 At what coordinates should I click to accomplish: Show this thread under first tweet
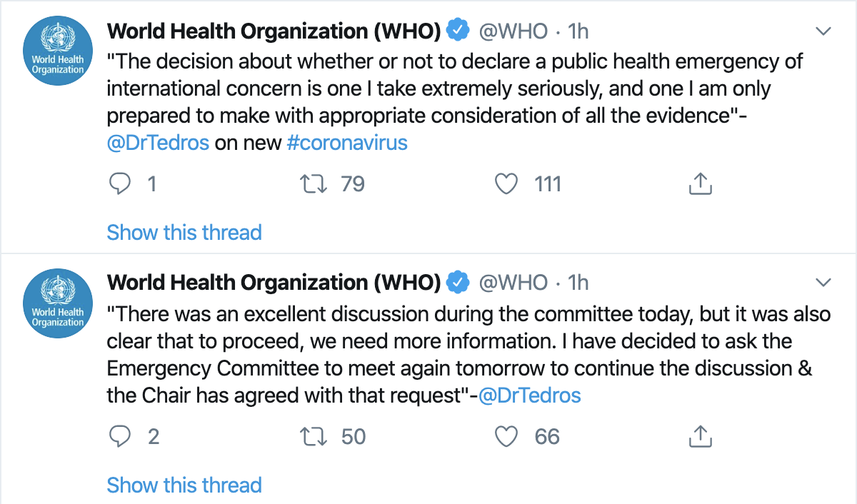point(184,233)
